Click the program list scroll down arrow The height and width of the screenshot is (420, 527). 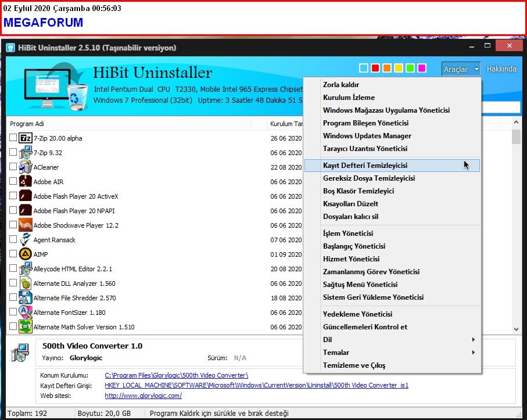click(x=516, y=329)
